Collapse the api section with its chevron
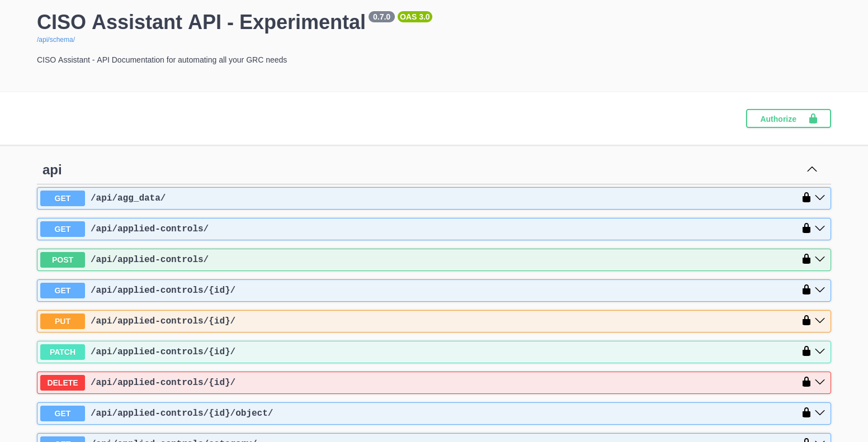This screenshot has height=442, width=868. pyautogui.click(x=812, y=169)
